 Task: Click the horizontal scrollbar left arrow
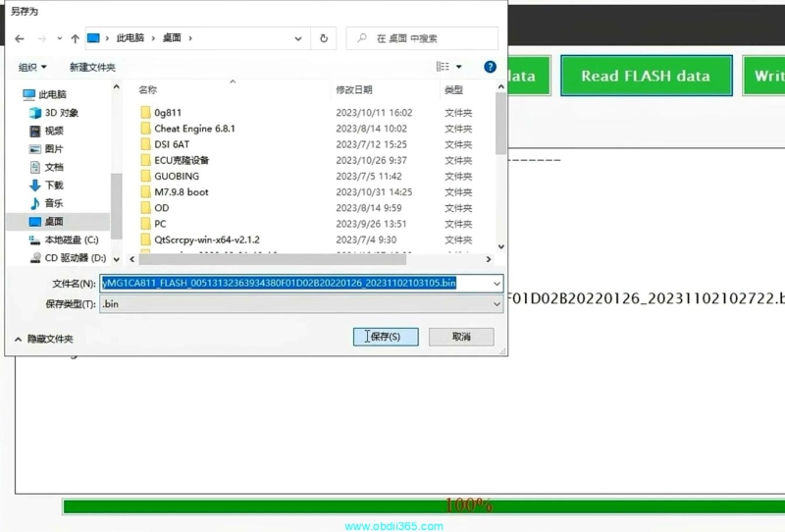coord(132,259)
